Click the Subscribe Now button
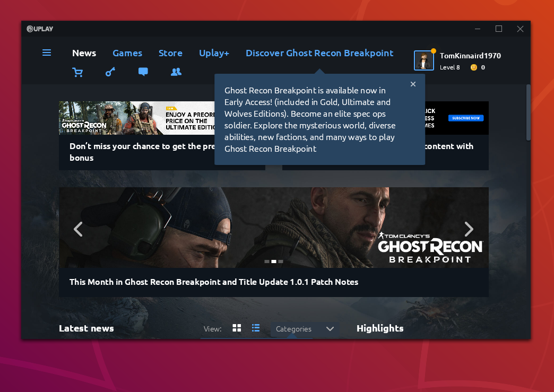554x392 pixels. tap(466, 118)
